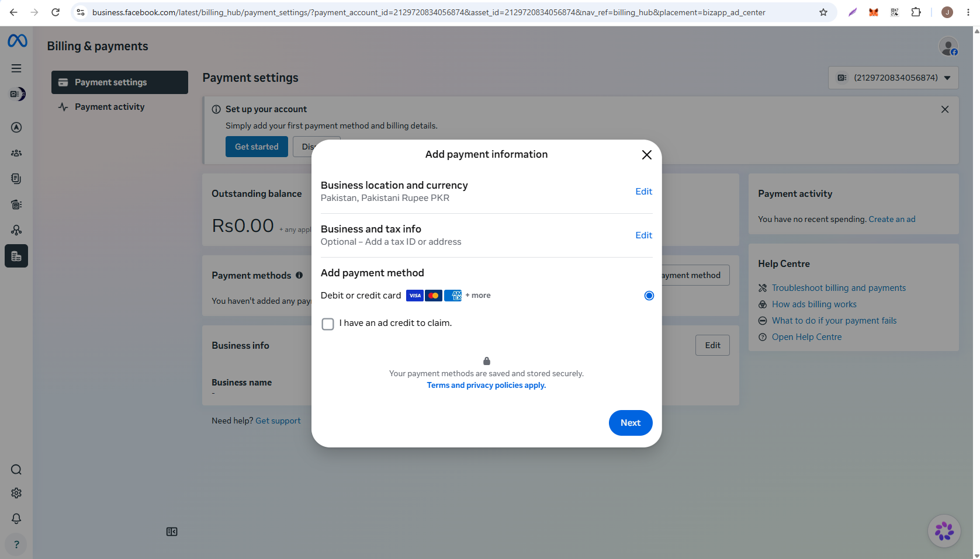Screen dimensions: 980x559
Task: Open the search magnifier icon in sidebar
Action: [x=16, y=470]
